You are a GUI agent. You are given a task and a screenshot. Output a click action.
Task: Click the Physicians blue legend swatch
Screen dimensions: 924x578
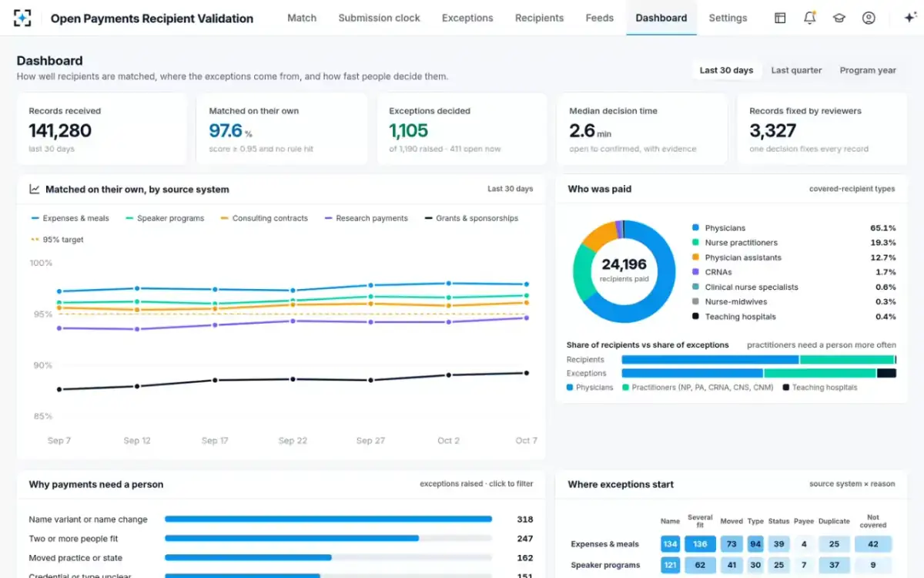tap(695, 228)
